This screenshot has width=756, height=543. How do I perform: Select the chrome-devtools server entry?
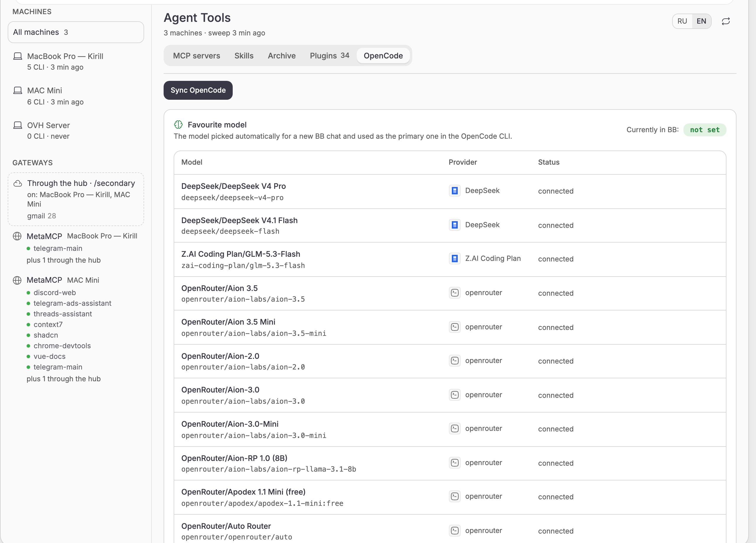[62, 346]
